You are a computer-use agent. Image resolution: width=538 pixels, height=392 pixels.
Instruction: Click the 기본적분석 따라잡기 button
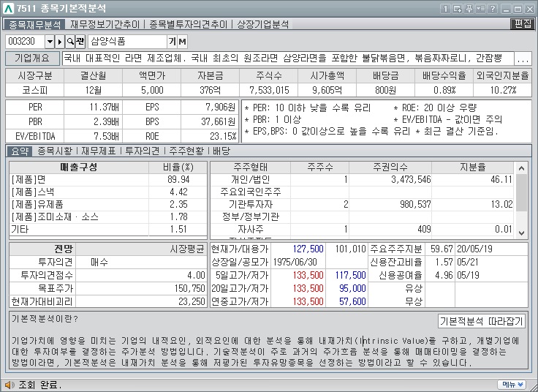point(482,321)
